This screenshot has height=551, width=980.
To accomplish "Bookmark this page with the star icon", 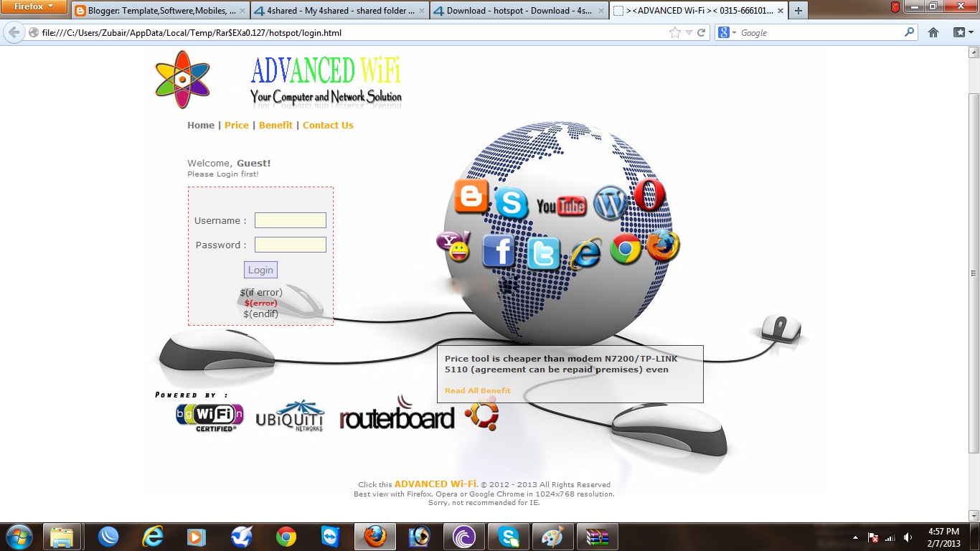I will tap(674, 32).
